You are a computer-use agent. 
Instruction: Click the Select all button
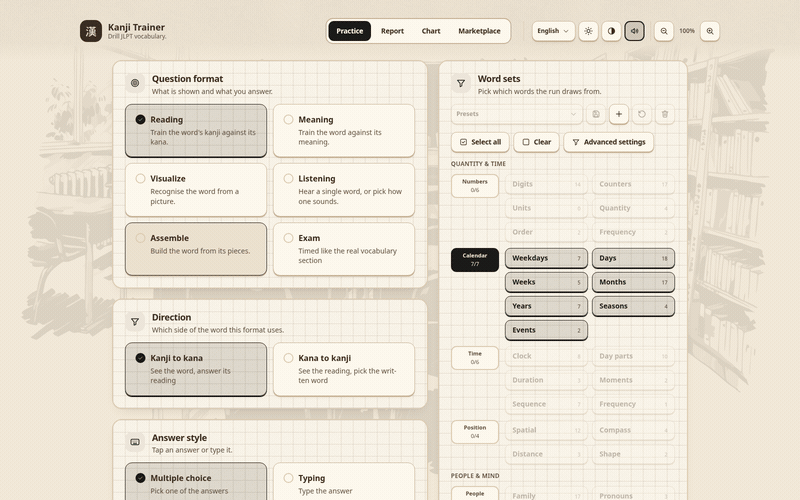(x=480, y=142)
